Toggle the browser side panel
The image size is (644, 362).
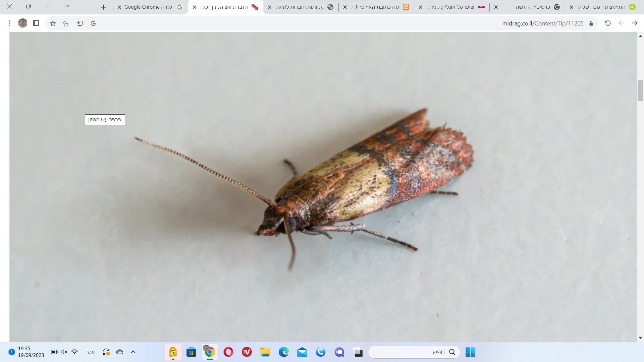click(36, 23)
